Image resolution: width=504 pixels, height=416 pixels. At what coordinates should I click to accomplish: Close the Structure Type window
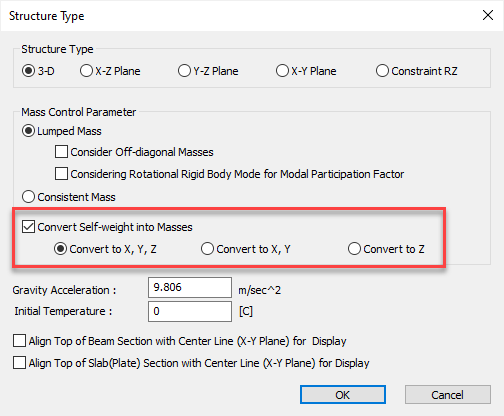[488, 15]
